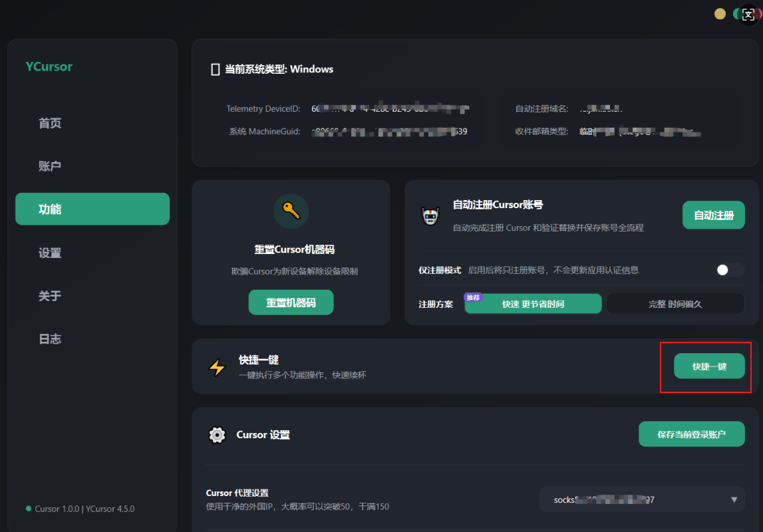Click the golden key icon
The width and height of the screenshot is (763, 532).
click(x=291, y=211)
